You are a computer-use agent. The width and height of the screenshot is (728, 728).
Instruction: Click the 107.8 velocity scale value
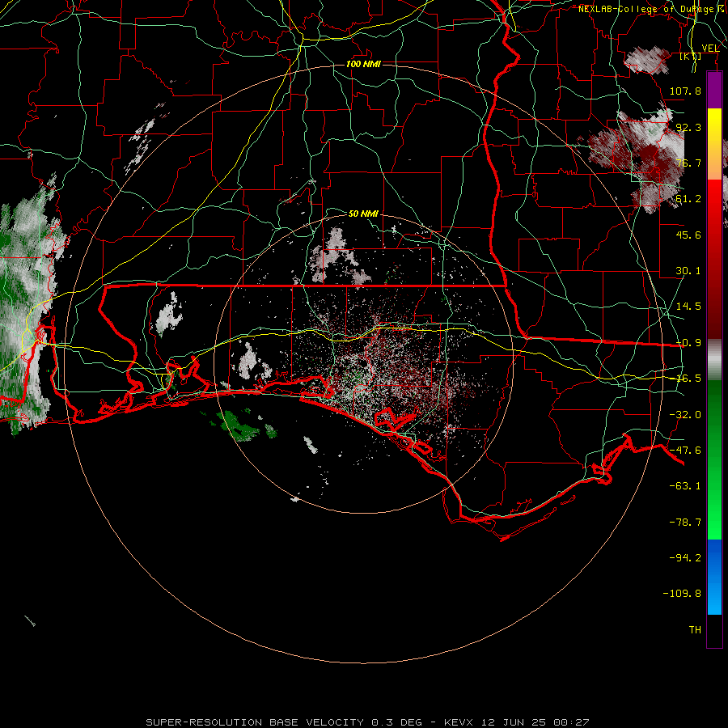tap(685, 91)
